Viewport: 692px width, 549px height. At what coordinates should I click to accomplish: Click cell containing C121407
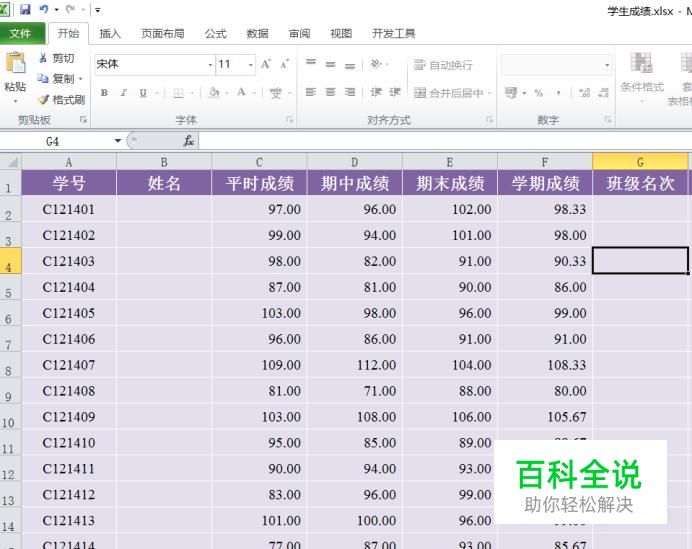(68, 365)
